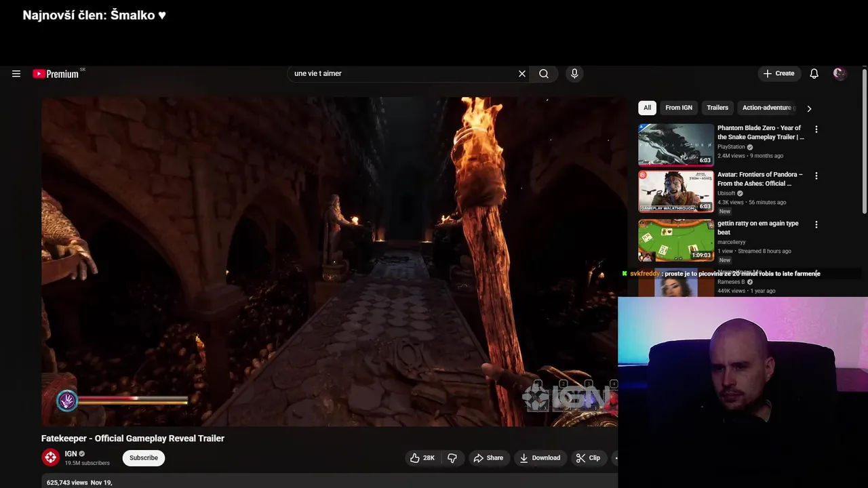868x488 pixels.
Task: Clip the video with scissors button
Action: tap(588, 458)
